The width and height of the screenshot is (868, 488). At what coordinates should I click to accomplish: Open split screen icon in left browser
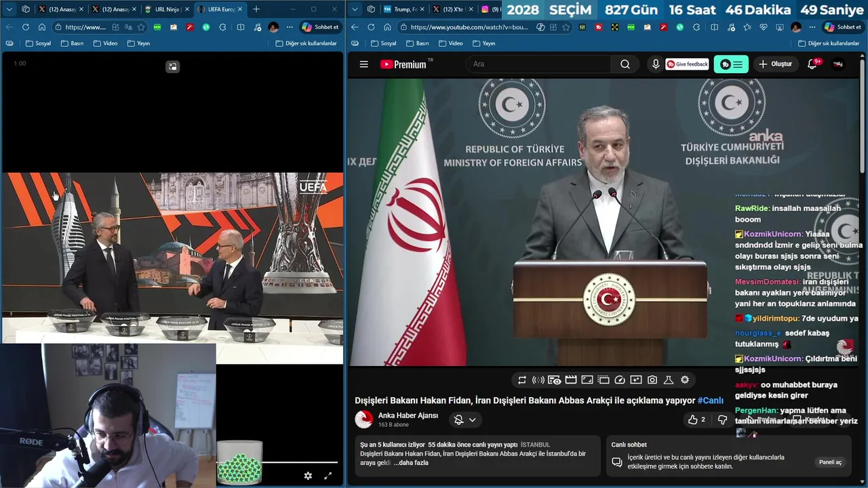241,27
